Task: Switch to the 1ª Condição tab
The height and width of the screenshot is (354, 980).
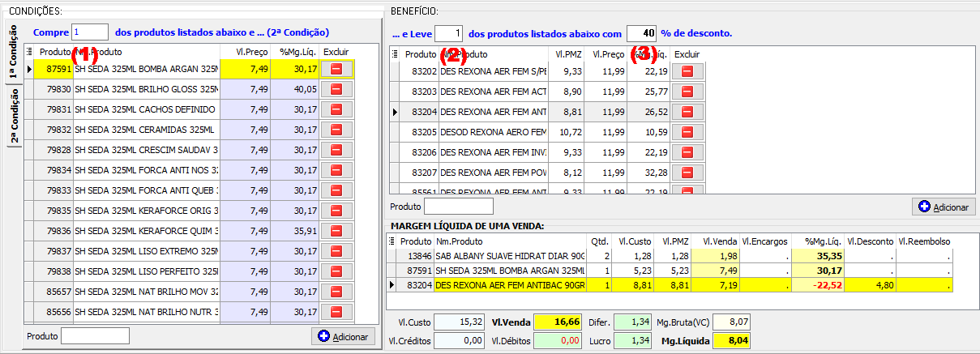Action: (13, 53)
